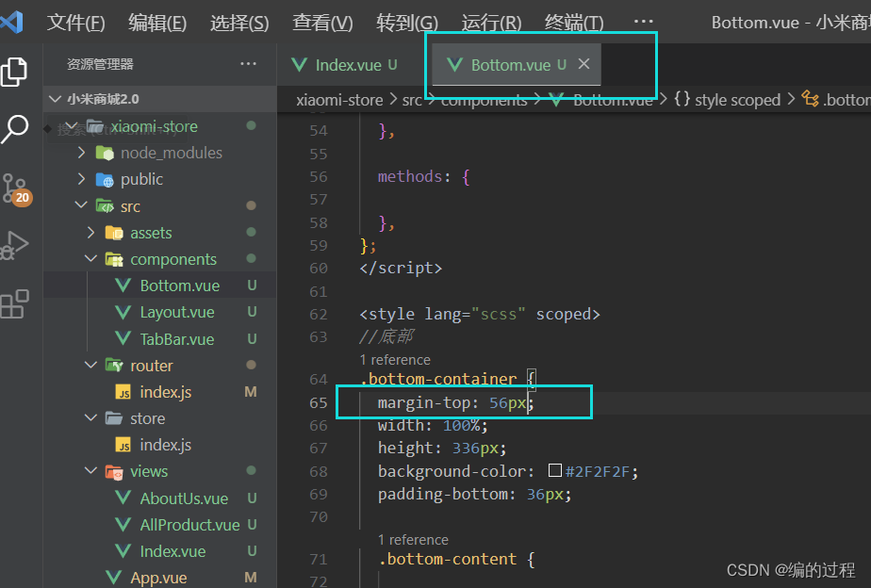Click the braces icon in breadcrumb
871x588 pixels.
pos(682,99)
